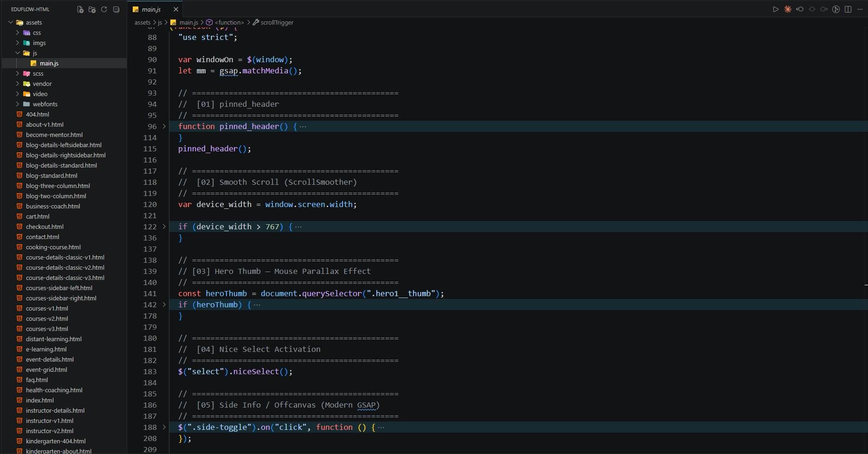This screenshot has height=454, width=868.
Task: Run the code with play icon
Action: point(776,9)
